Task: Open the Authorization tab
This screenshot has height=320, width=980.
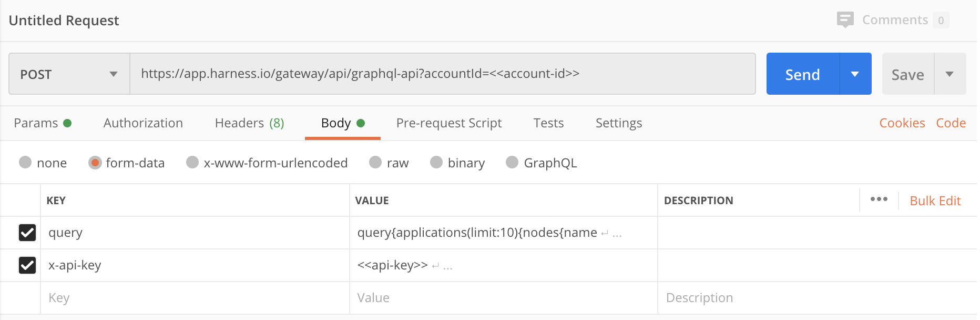Action: (x=143, y=123)
